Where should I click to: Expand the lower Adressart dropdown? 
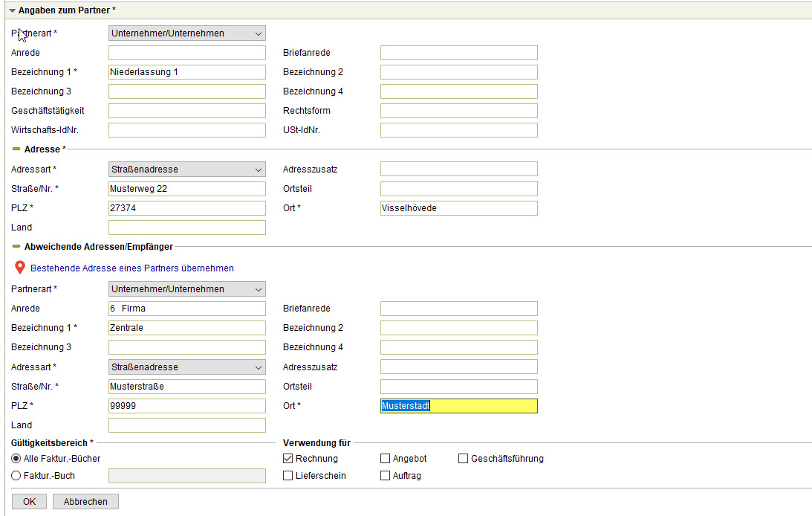tap(186, 367)
